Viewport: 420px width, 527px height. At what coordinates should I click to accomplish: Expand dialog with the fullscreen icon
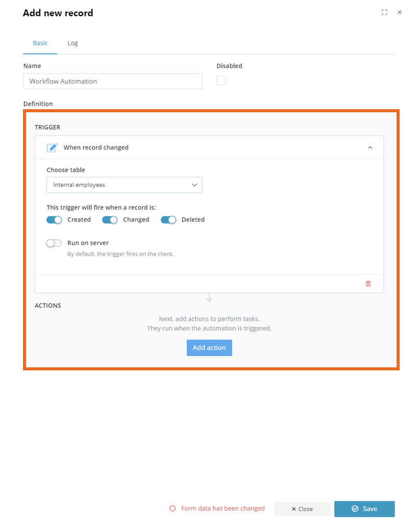pos(384,12)
